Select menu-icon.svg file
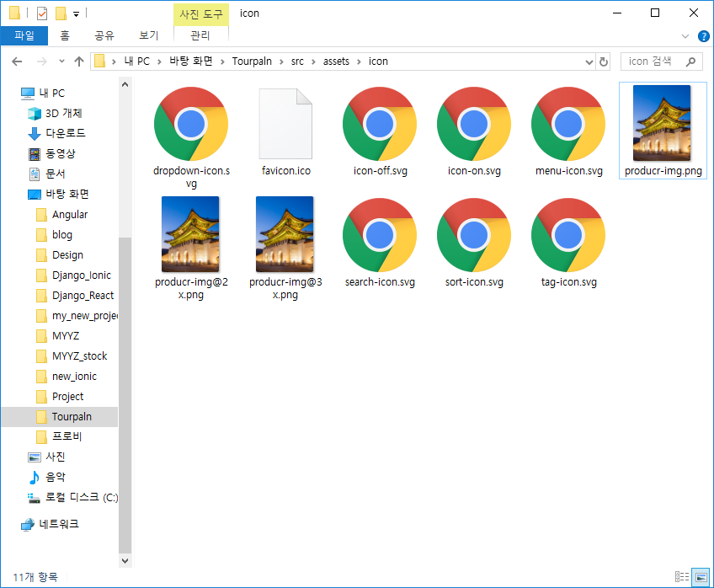The height and width of the screenshot is (588, 714). coord(568,132)
